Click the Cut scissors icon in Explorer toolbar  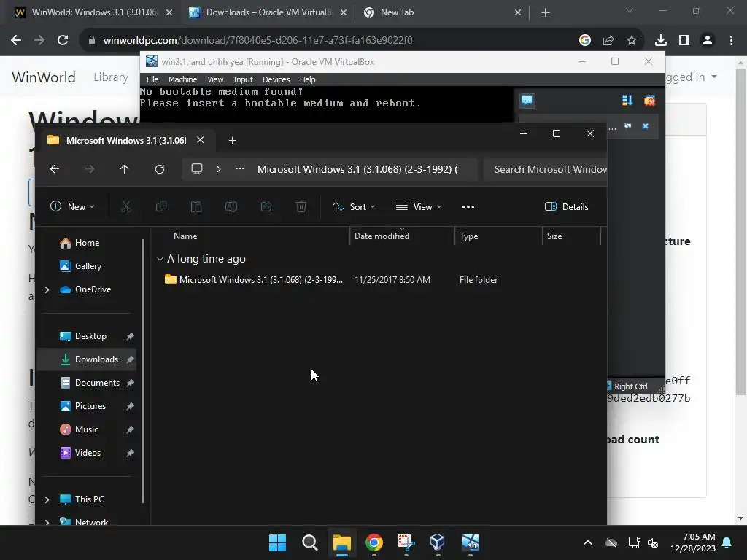pyautogui.click(x=125, y=206)
